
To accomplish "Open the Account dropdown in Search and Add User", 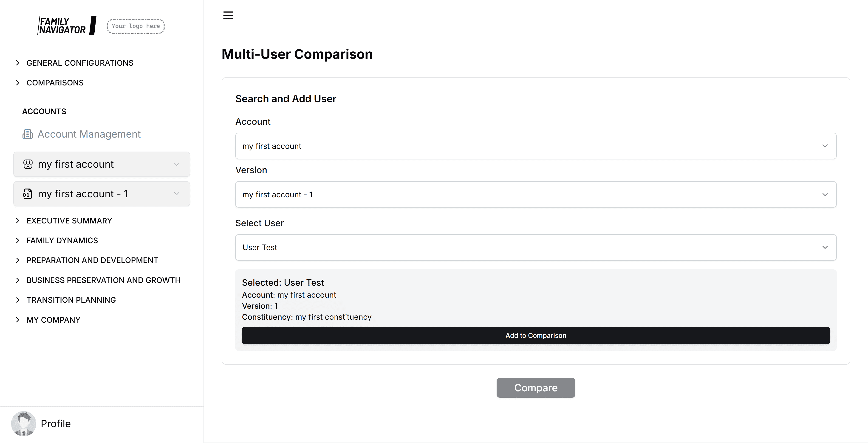I will coord(825,146).
